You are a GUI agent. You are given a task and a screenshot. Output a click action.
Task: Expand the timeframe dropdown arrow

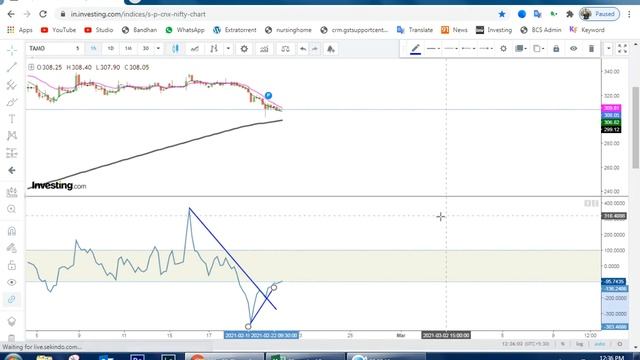coord(158,49)
